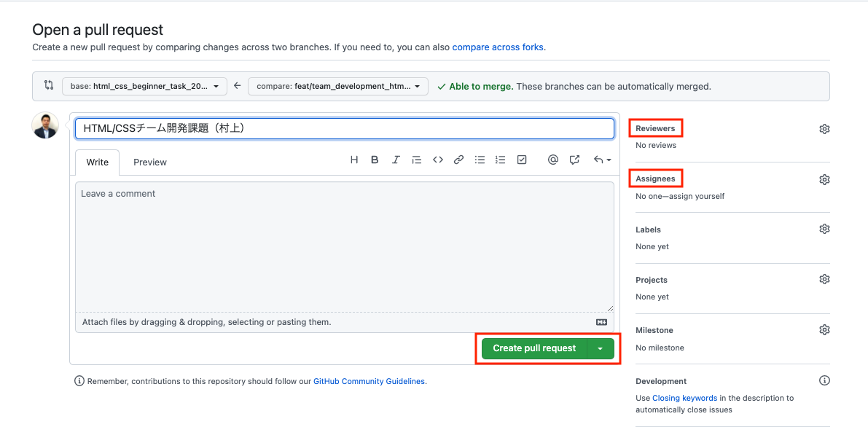The width and height of the screenshot is (868, 427).
Task: Open GitHub Community Guidelines link
Action: [x=370, y=381]
